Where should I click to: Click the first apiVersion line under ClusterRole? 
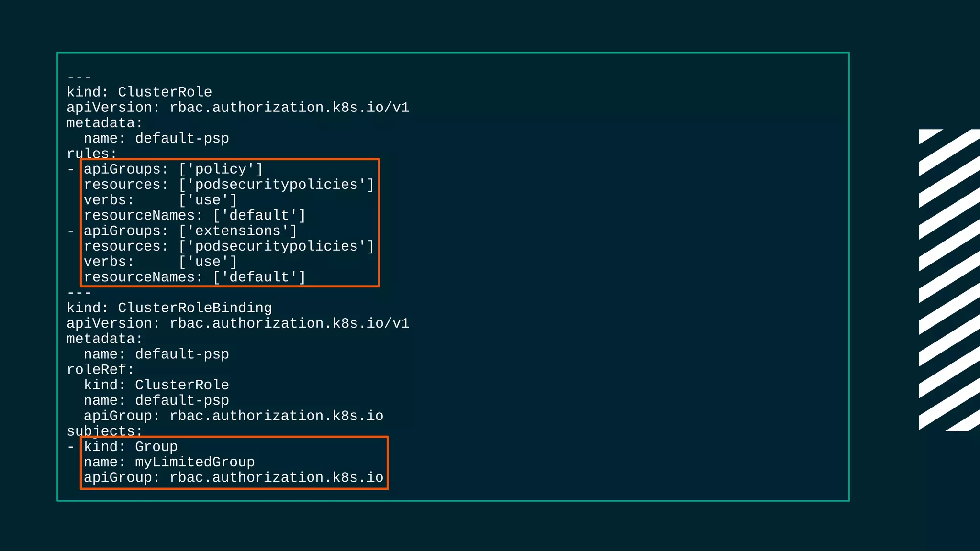coord(238,108)
